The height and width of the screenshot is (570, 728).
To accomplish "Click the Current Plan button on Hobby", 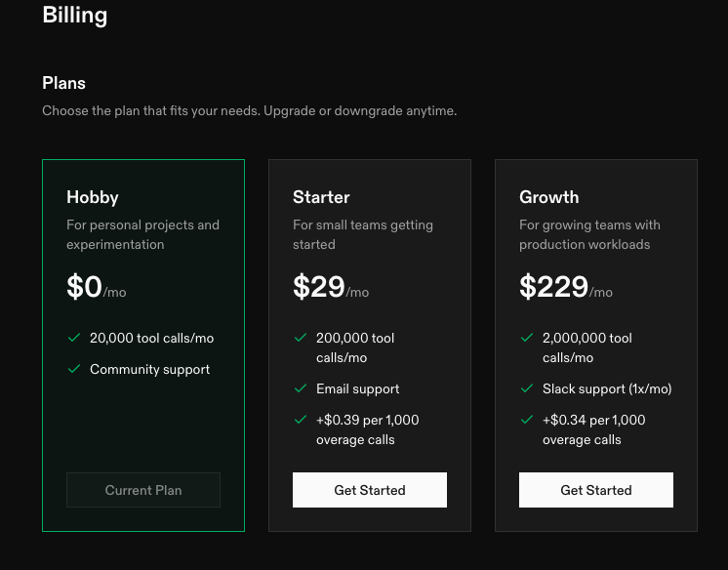I will [x=143, y=490].
